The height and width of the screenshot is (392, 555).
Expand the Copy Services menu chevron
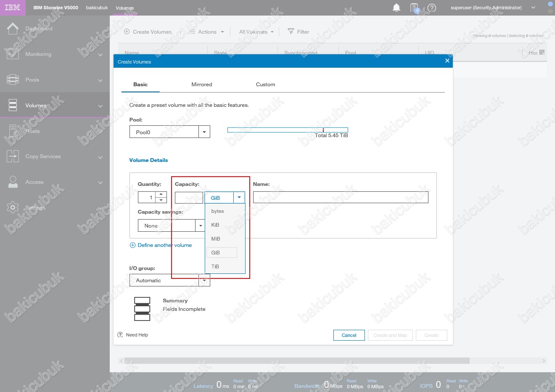pos(100,157)
